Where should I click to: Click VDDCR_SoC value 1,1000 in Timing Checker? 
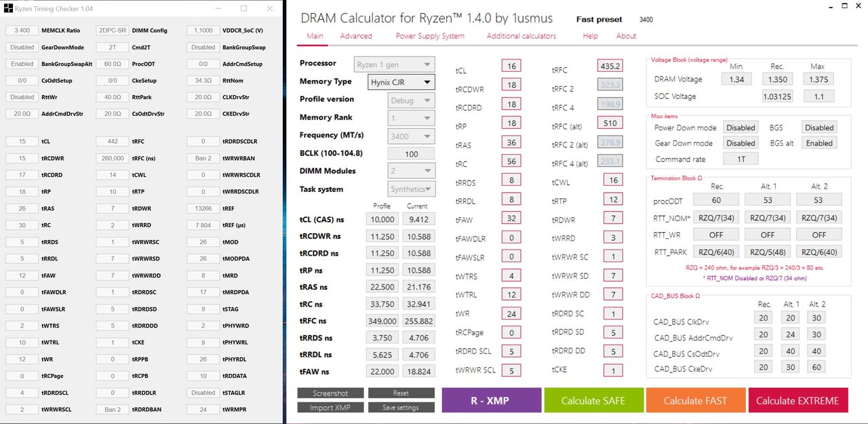203,31
